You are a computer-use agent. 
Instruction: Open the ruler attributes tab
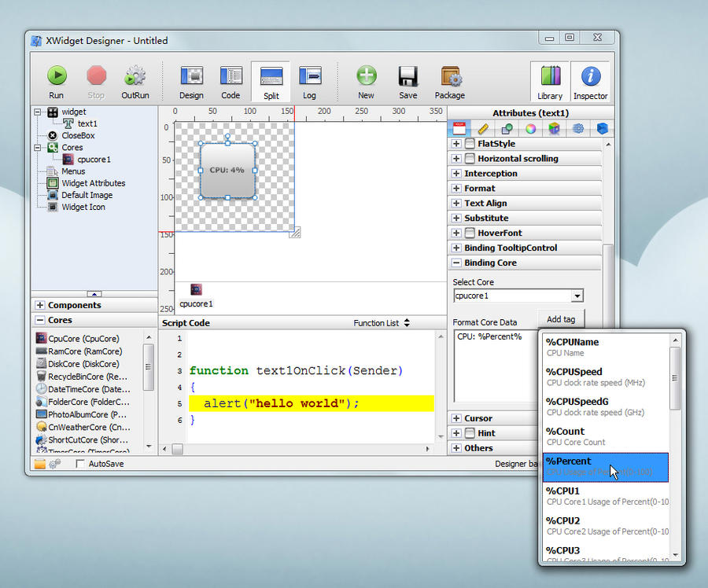[x=483, y=129]
